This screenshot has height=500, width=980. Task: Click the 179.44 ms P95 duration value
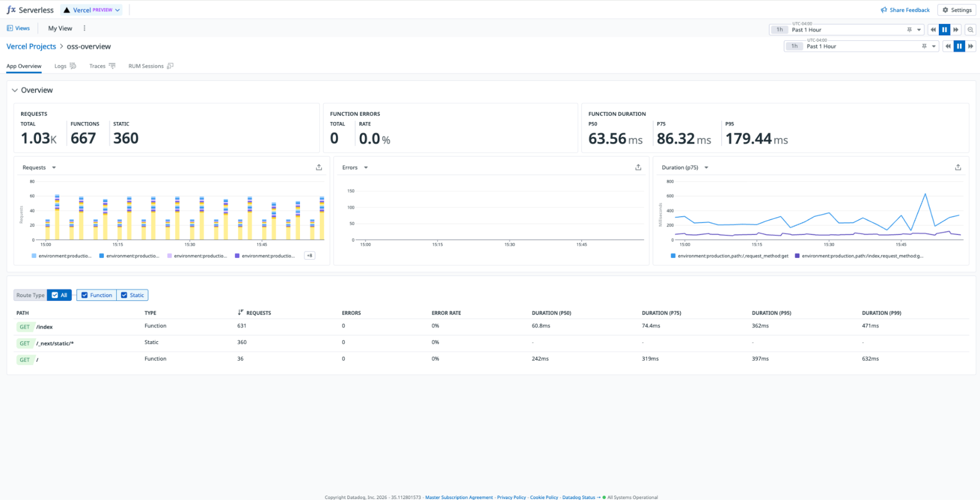[x=756, y=139]
